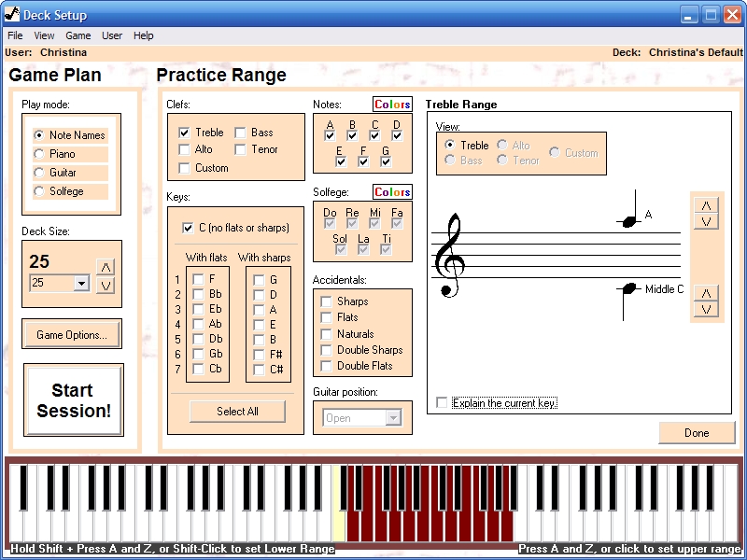Enable the Alto clef checkbox
This screenshot has width=747, height=560.
(x=184, y=149)
